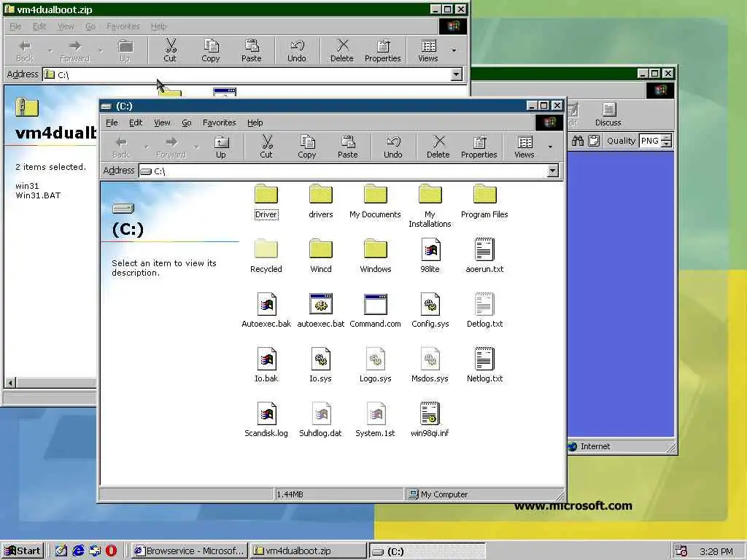The image size is (747, 560).
Task: Click Undo in vm4dualboot.zip window toolbar
Action: pos(297,50)
